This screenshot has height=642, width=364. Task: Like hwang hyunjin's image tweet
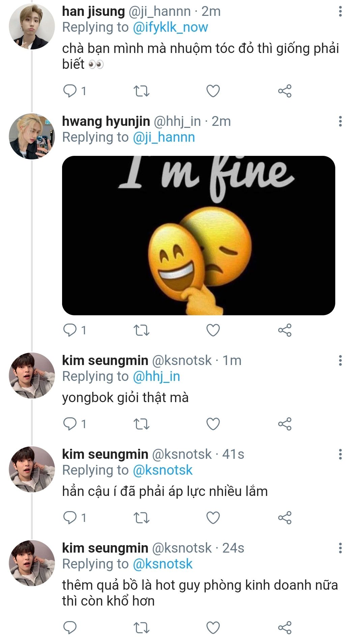pos(213,330)
